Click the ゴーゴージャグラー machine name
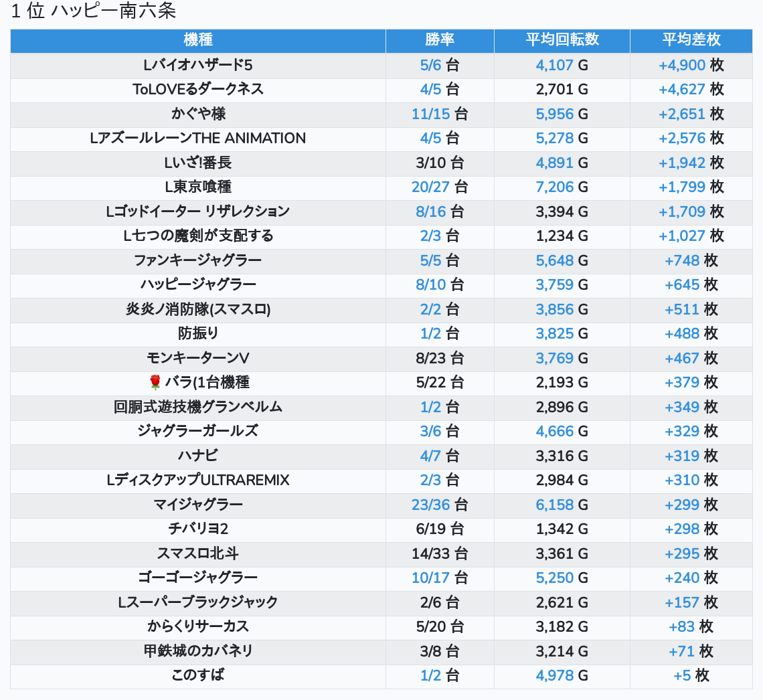Viewport: 763px width, 700px height. pos(198,578)
